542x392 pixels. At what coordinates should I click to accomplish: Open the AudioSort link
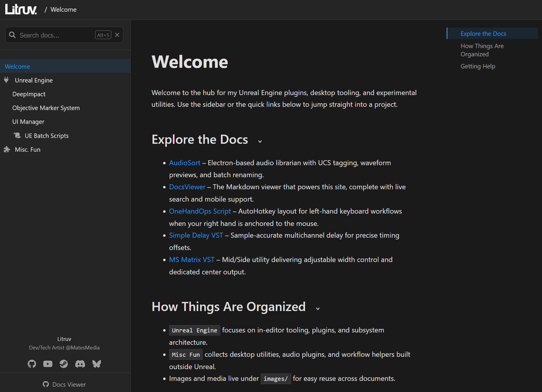coord(184,163)
